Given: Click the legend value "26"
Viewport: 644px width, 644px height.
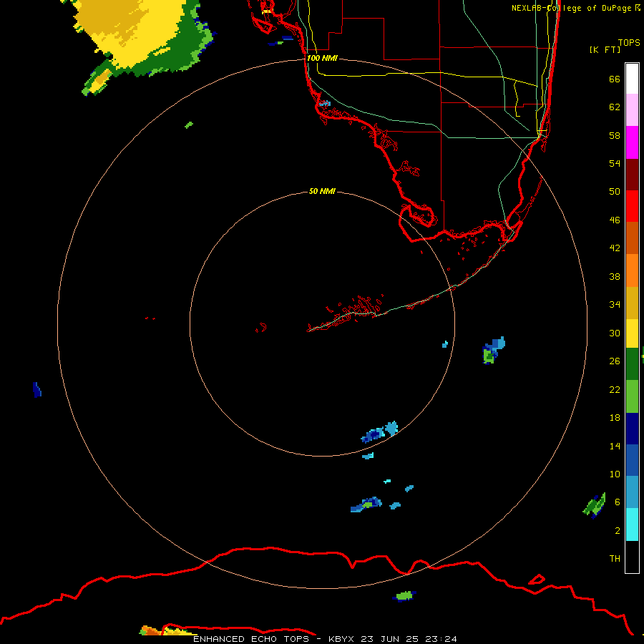Looking at the screenshot, I should pyautogui.click(x=615, y=361).
